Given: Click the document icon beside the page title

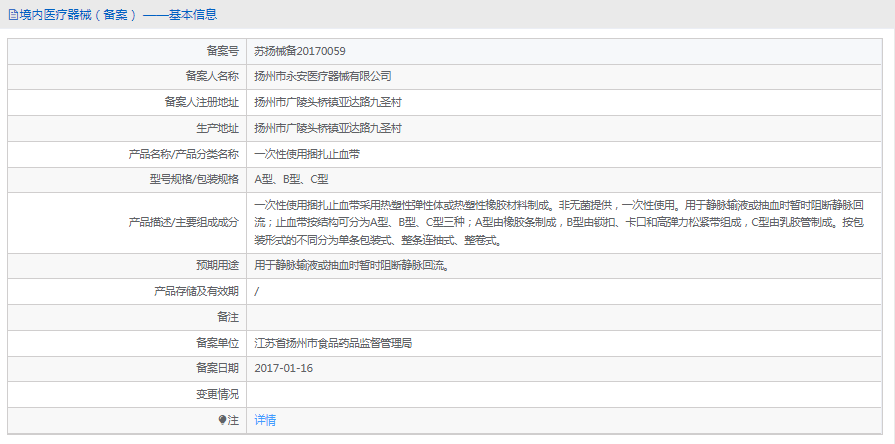Looking at the screenshot, I should tap(13, 15).
